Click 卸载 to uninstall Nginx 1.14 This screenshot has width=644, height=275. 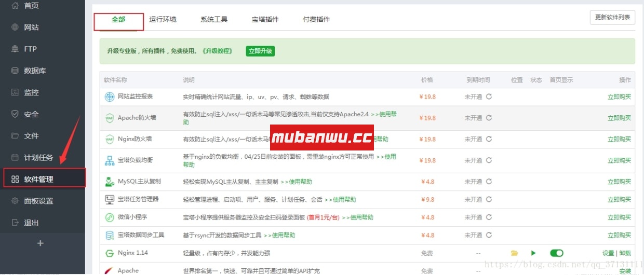click(625, 253)
